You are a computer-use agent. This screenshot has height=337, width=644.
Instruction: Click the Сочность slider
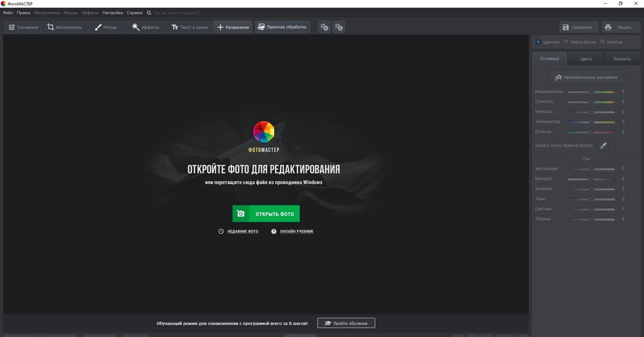[x=591, y=102]
